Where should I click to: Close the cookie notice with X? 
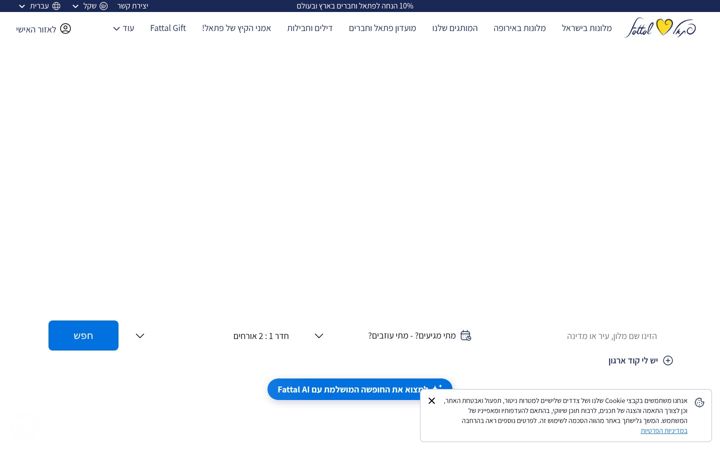[x=432, y=401]
